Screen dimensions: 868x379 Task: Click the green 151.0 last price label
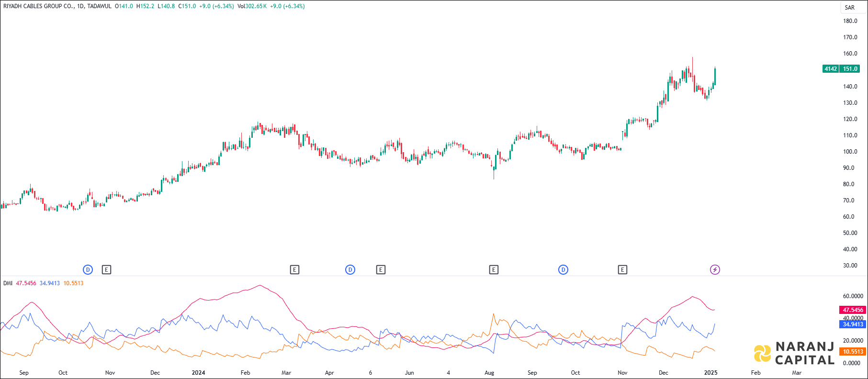pyautogui.click(x=850, y=69)
